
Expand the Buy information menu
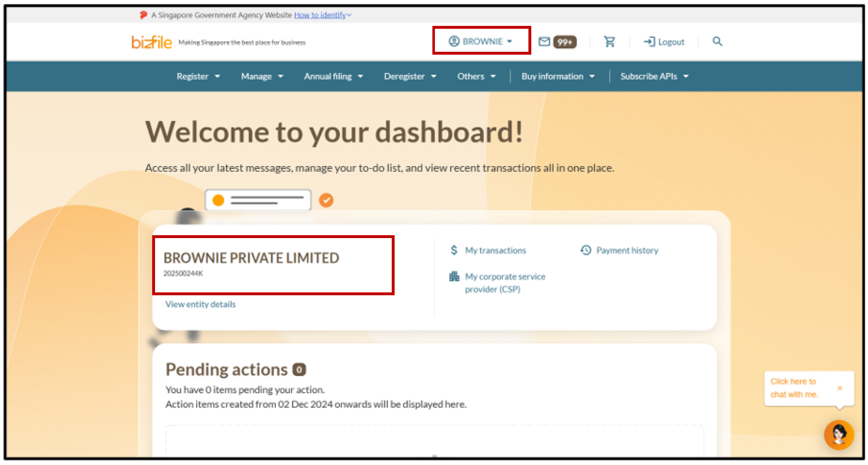tap(558, 76)
